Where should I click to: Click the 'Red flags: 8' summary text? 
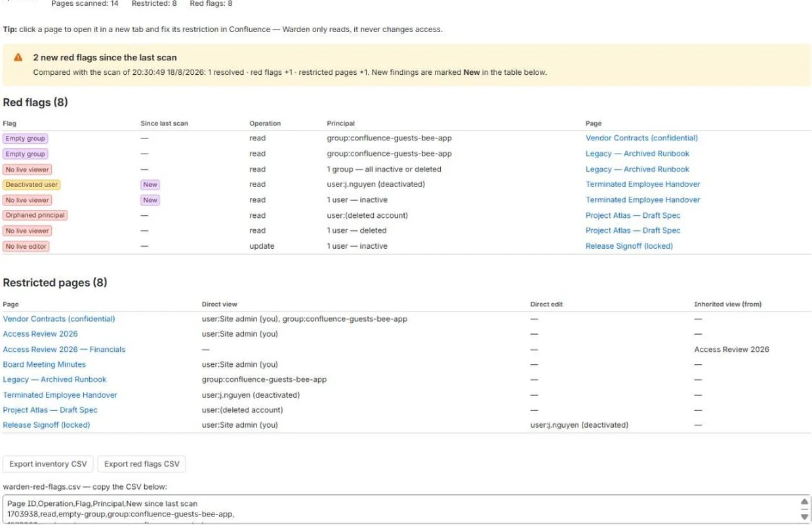click(211, 4)
